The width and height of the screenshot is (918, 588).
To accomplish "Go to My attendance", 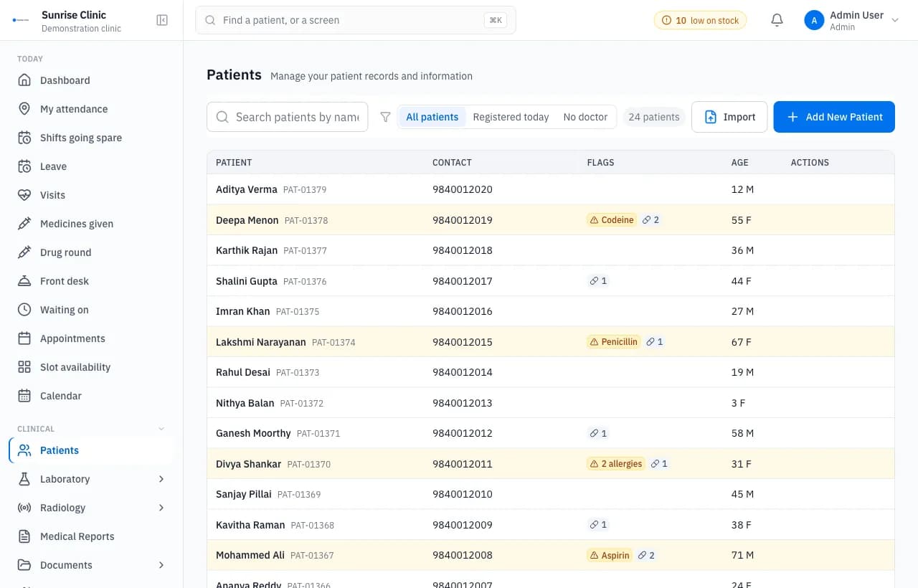I will tap(92, 109).
